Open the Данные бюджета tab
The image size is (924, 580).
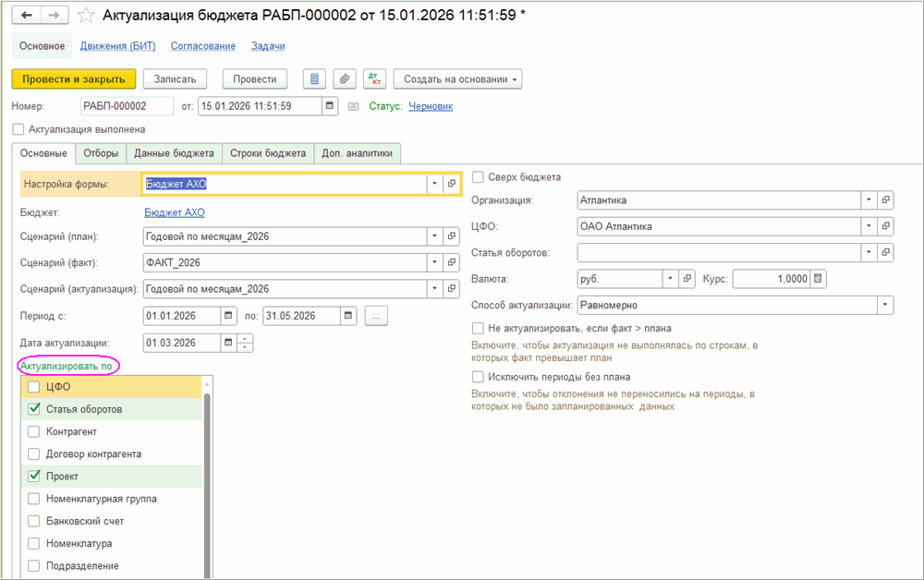[x=174, y=153]
